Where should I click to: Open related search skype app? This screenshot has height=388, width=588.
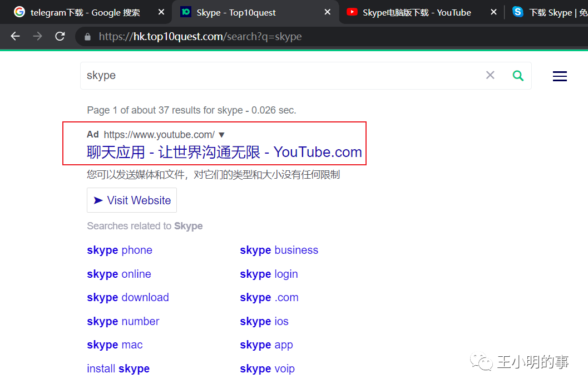point(266,345)
